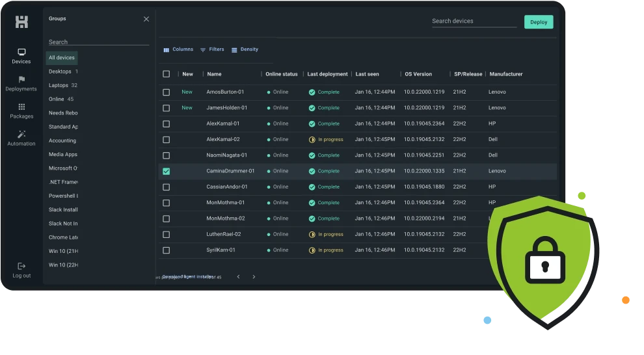
Task: Sort by Last seen column header
Action: (x=367, y=74)
